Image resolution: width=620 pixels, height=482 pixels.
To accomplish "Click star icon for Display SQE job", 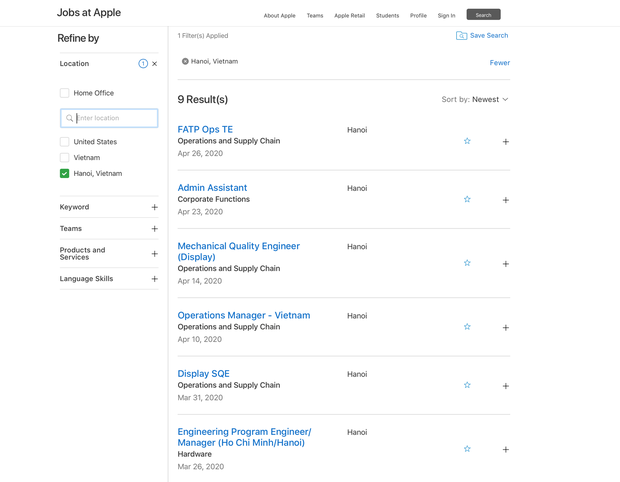I will [467, 385].
